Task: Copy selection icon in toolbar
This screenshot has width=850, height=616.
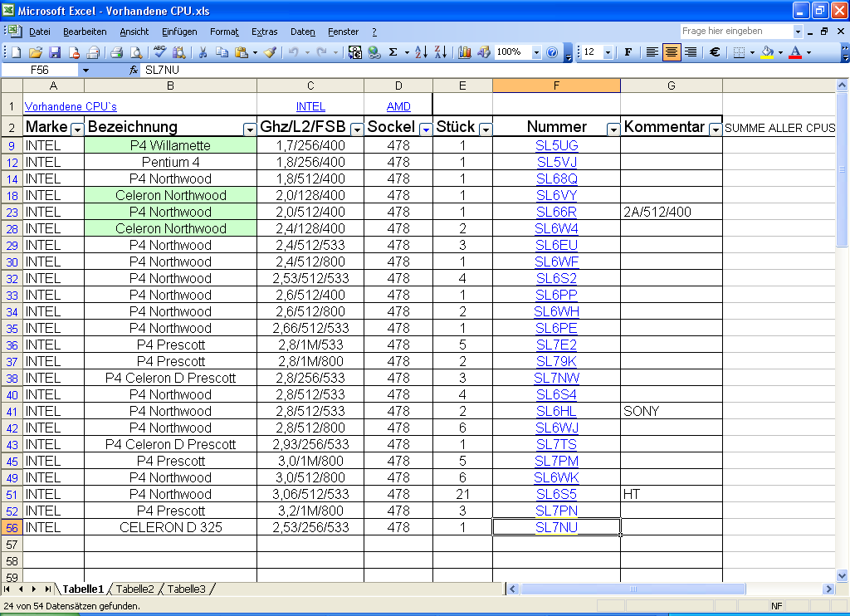Action: [x=222, y=52]
